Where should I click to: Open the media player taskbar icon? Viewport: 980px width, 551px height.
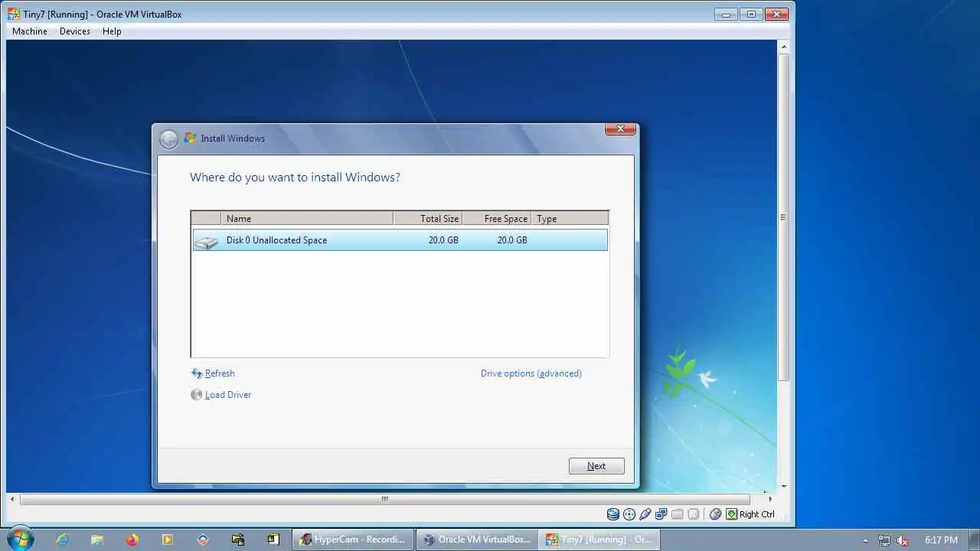click(168, 540)
